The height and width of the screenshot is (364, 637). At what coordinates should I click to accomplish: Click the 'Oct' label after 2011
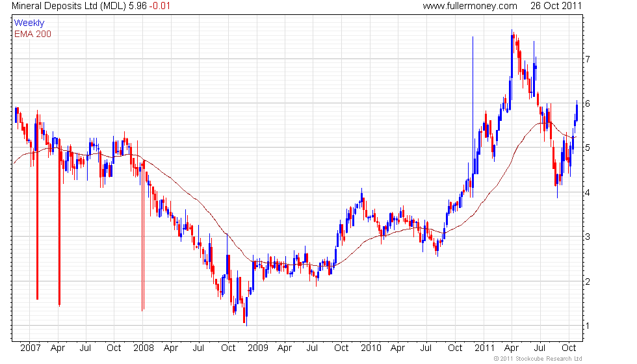(568, 348)
